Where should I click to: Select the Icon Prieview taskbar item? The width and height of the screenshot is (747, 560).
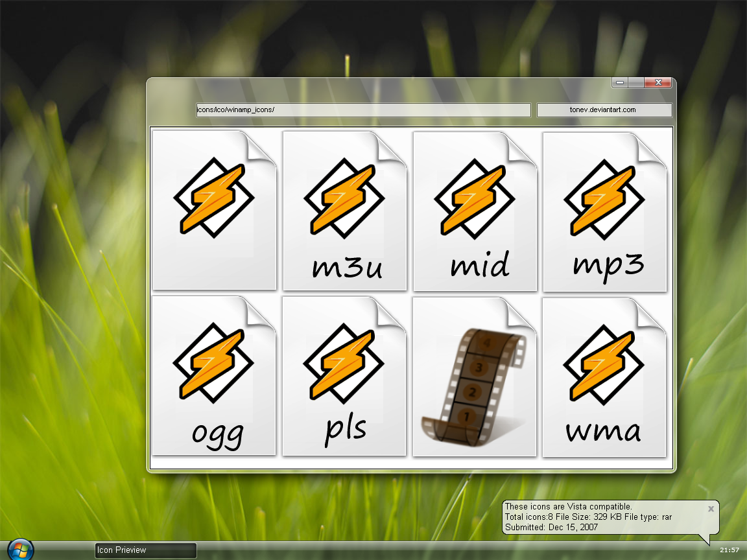145,550
